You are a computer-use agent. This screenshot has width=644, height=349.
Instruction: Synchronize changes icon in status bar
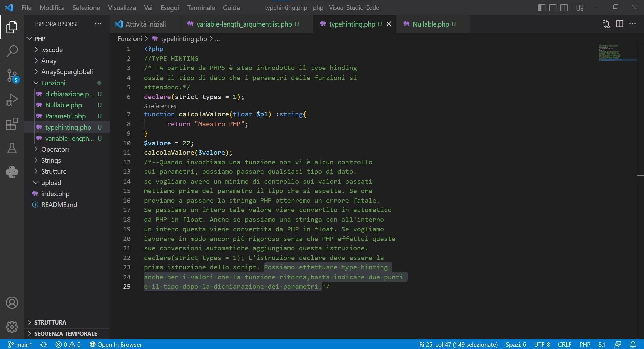click(x=44, y=344)
